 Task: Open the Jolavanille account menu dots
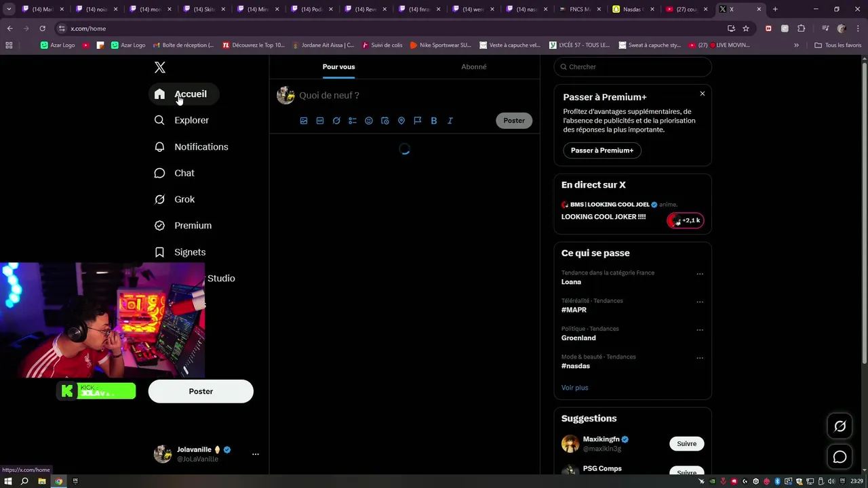pos(256,454)
